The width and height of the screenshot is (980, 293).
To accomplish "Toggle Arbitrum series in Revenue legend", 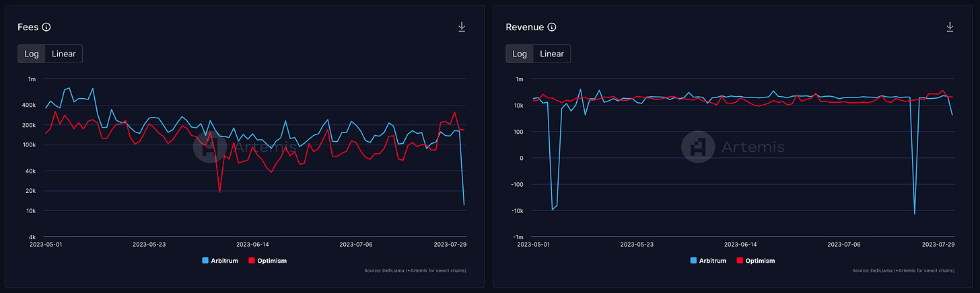I will tap(707, 261).
